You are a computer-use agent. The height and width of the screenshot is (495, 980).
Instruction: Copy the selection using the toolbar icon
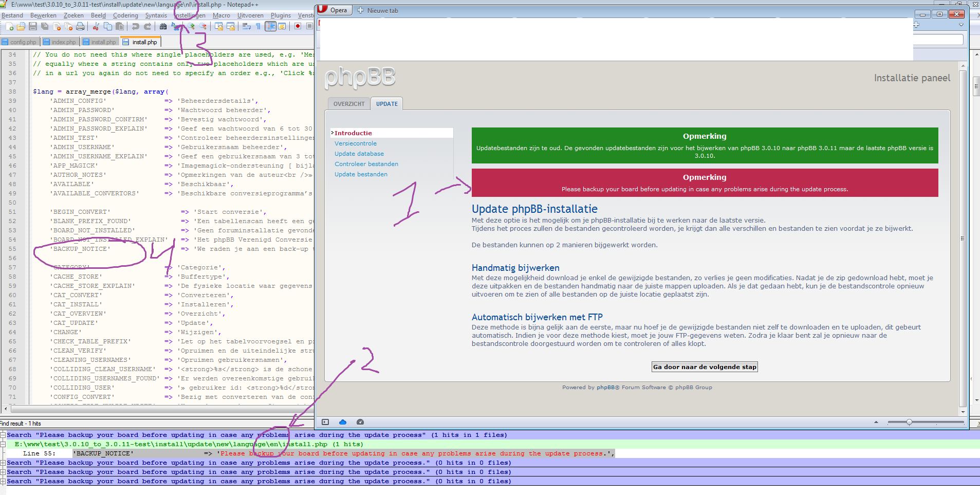[x=108, y=26]
